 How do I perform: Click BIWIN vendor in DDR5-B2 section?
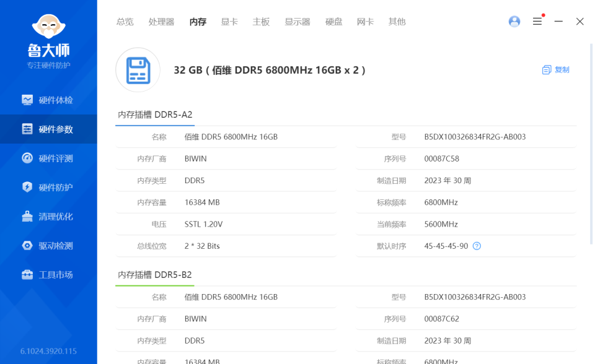(x=195, y=319)
